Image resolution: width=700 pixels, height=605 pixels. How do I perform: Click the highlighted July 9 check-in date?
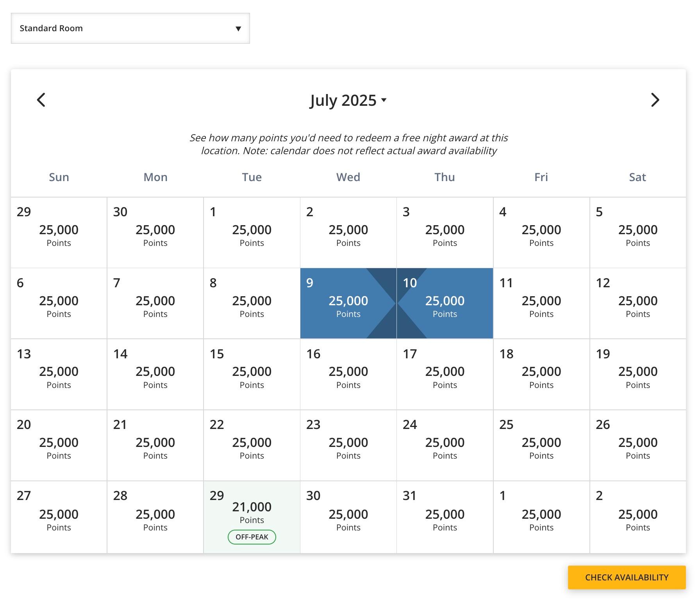348,303
